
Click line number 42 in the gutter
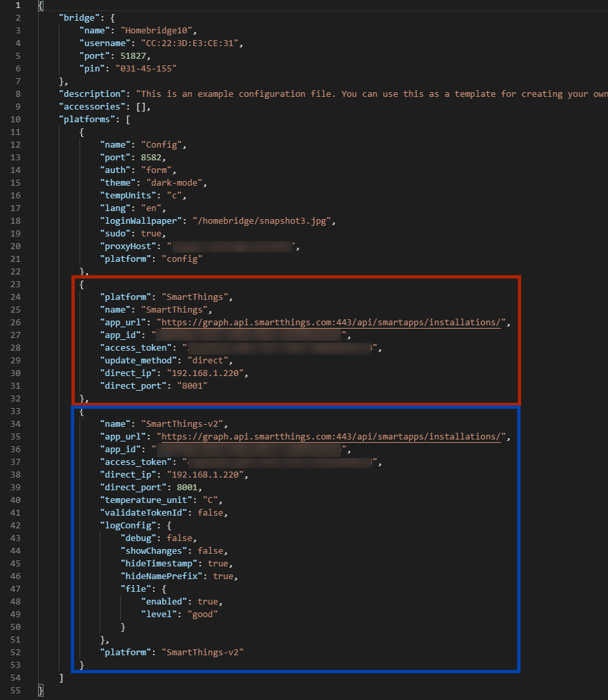[15, 526]
